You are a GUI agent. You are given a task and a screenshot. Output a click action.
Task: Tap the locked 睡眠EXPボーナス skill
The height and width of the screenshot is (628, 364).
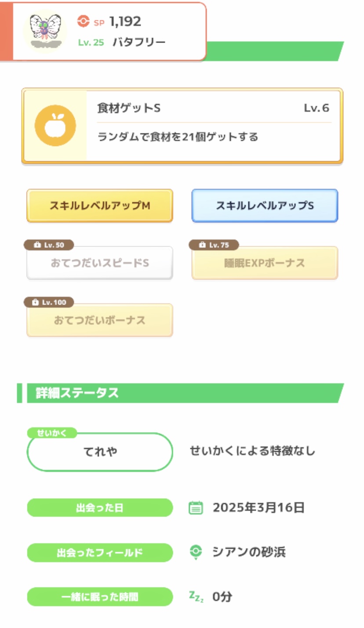point(265,264)
